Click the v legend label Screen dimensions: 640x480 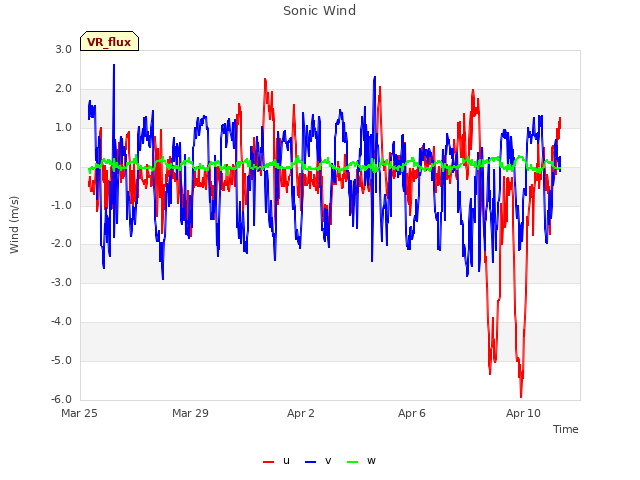[328, 461]
